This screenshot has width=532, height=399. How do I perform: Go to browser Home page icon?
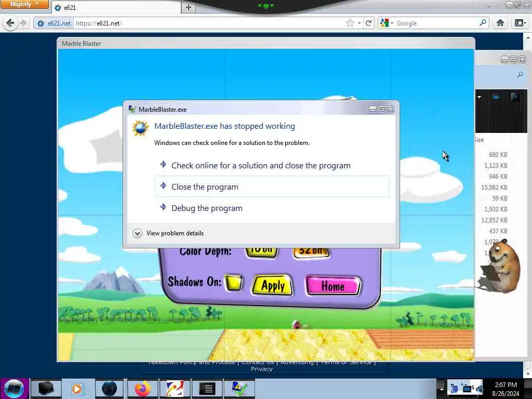coord(500,23)
